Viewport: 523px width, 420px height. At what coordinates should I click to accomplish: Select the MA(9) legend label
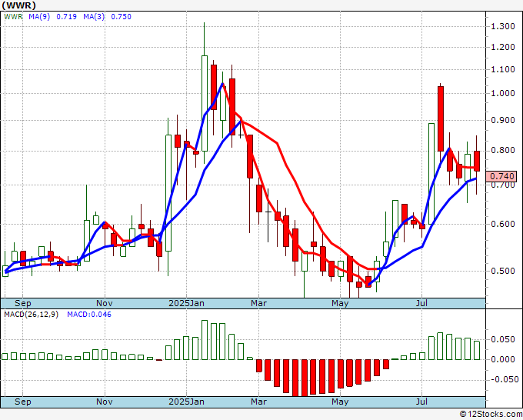click(39, 17)
